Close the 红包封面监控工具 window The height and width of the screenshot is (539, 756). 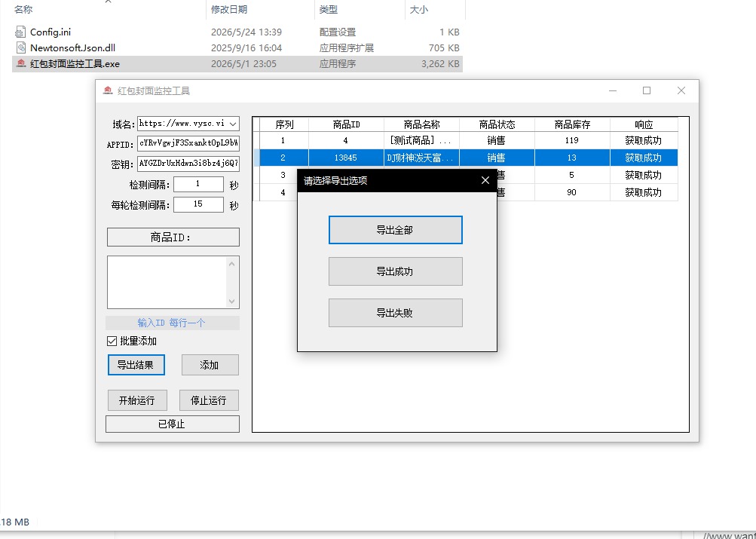tap(681, 90)
